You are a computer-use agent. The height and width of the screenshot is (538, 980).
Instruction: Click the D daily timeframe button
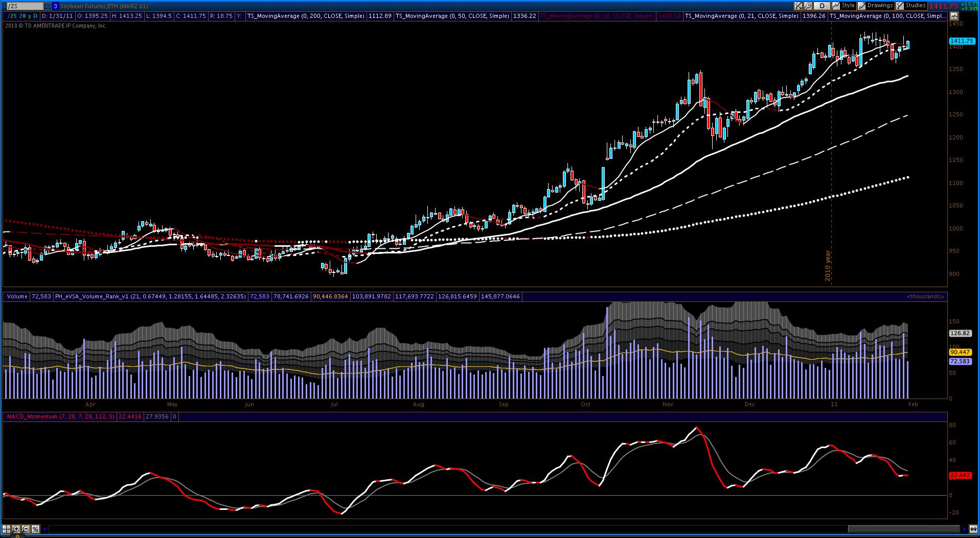(x=822, y=6)
